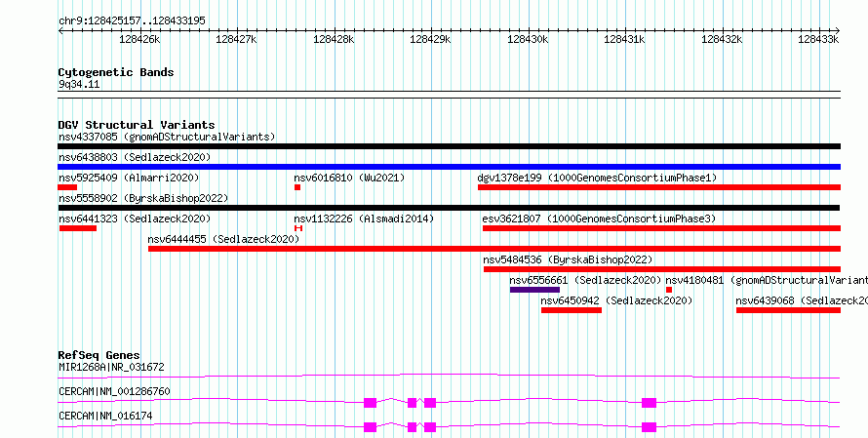
Task: Open the Cytogenetic Bands track title
Action: [x=116, y=72]
